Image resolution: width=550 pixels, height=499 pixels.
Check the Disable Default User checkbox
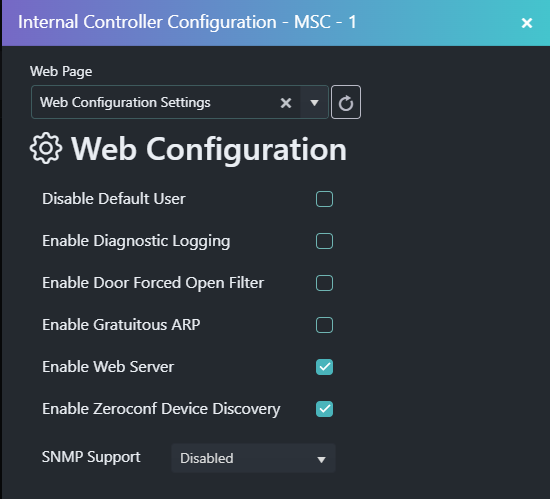[324, 199]
